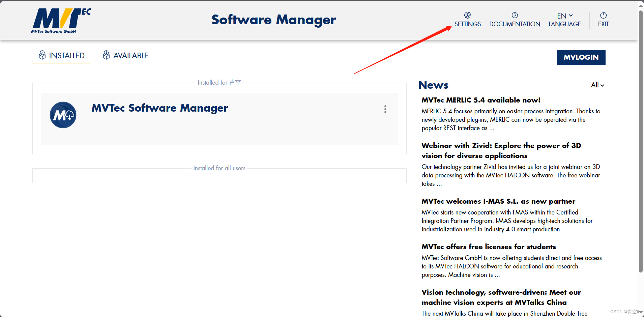Click the Installed tab icon
Screen dimensions: 644x317
pyautogui.click(x=42, y=55)
